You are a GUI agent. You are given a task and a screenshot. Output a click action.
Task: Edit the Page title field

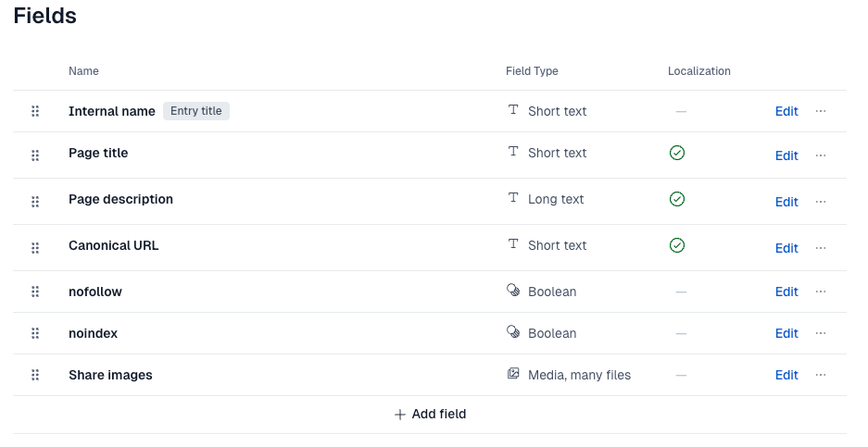click(x=786, y=156)
